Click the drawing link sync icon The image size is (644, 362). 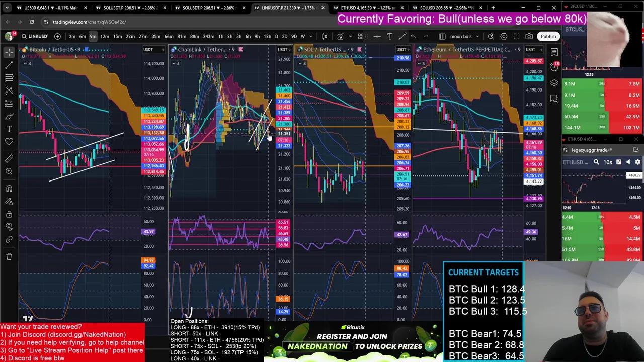pyautogui.click(x=9, y=240)
